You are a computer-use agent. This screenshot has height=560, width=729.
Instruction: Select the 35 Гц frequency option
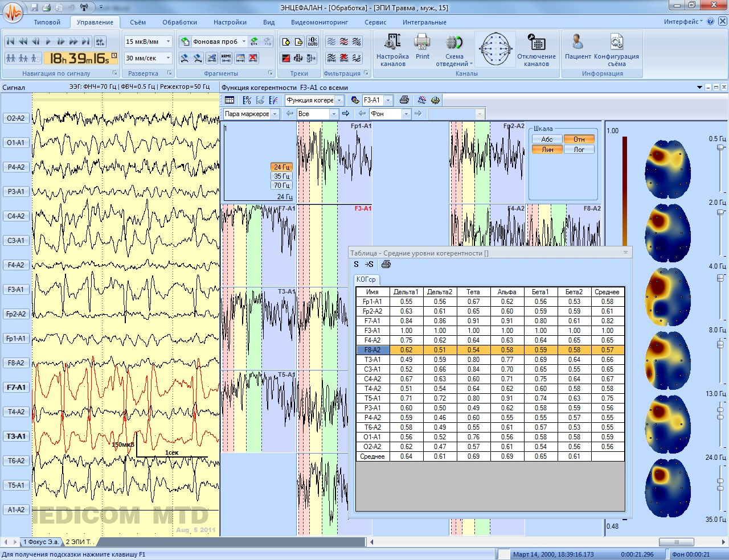tap(282, 176)
